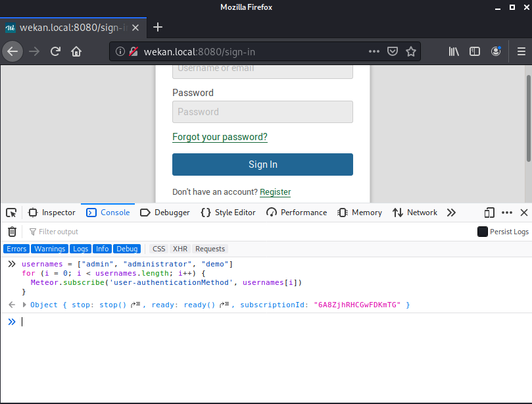Enable Persist Logs in the console
Screen dimensions: 532x404
pyautogui.click(x=482, y=231)
